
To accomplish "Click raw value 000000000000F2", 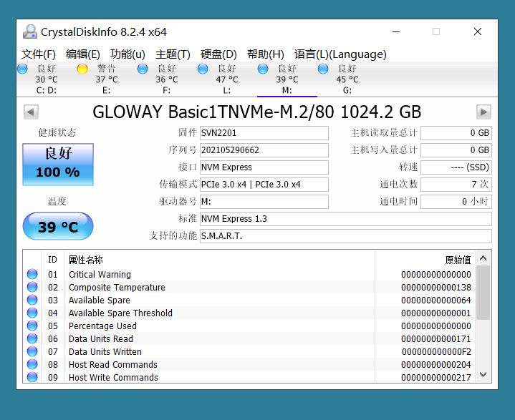I will click(x=436, y=352).
